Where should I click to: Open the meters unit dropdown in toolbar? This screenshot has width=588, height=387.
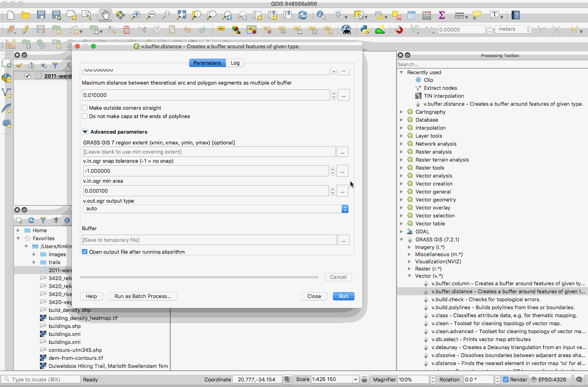point(513,29)
